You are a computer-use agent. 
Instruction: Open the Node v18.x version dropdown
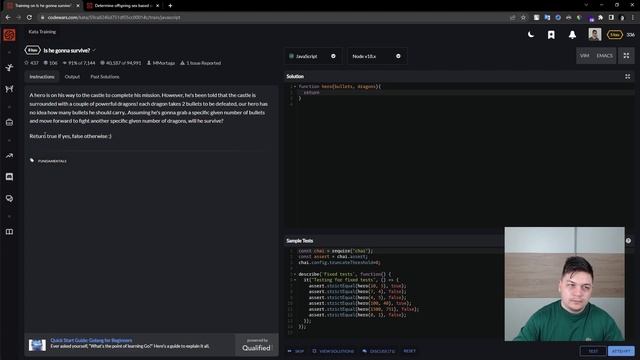coord(377,56)
